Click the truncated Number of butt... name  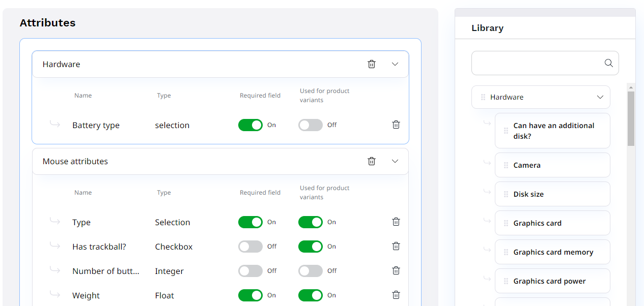click(106, 271)
